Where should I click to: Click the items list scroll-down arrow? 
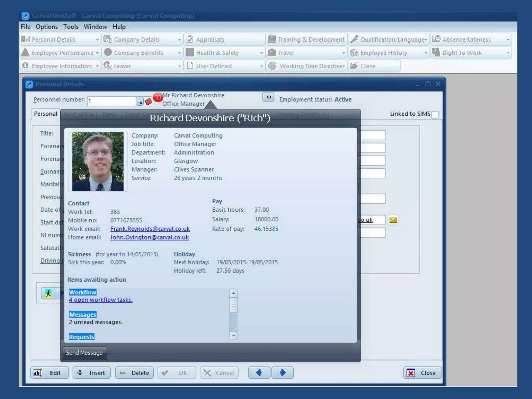233,335
